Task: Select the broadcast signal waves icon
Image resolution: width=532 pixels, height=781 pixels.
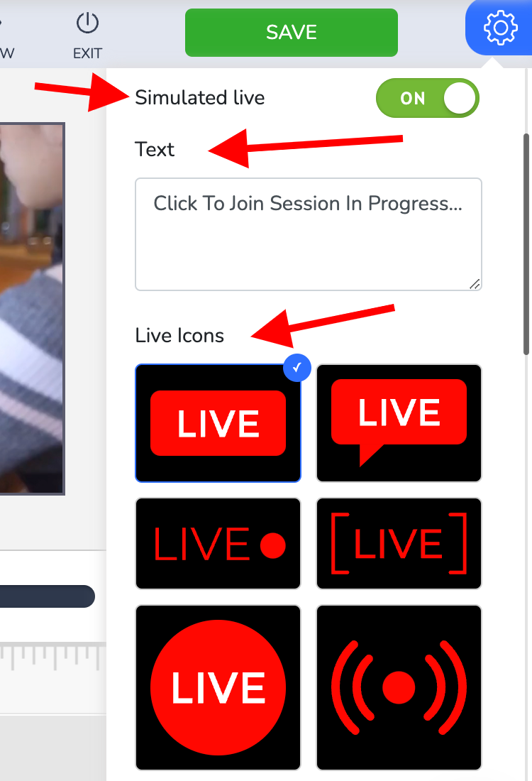Action: [399, 687]
